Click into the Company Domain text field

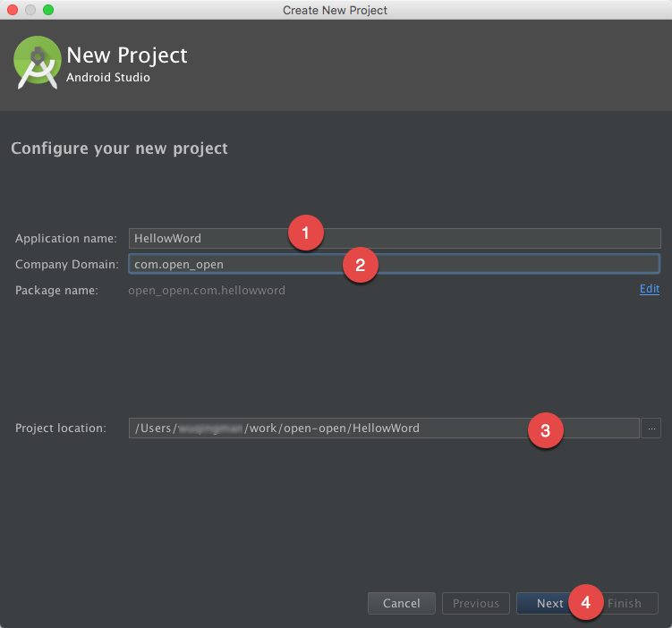click(233, 264)
